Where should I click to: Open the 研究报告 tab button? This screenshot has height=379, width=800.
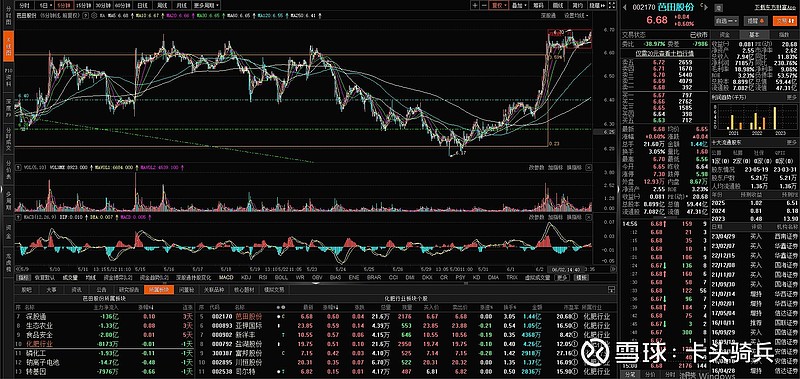[x=129, y=290]
